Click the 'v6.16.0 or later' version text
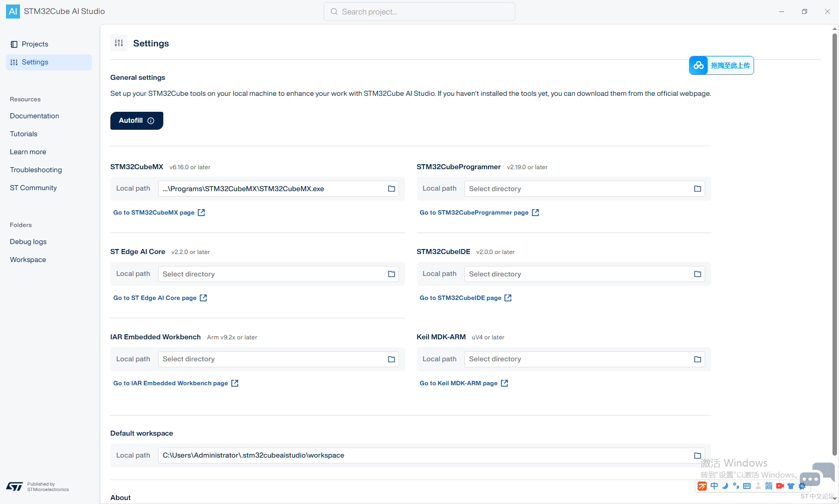The height and width of the screenshot is (504, 839). [190, 167]
